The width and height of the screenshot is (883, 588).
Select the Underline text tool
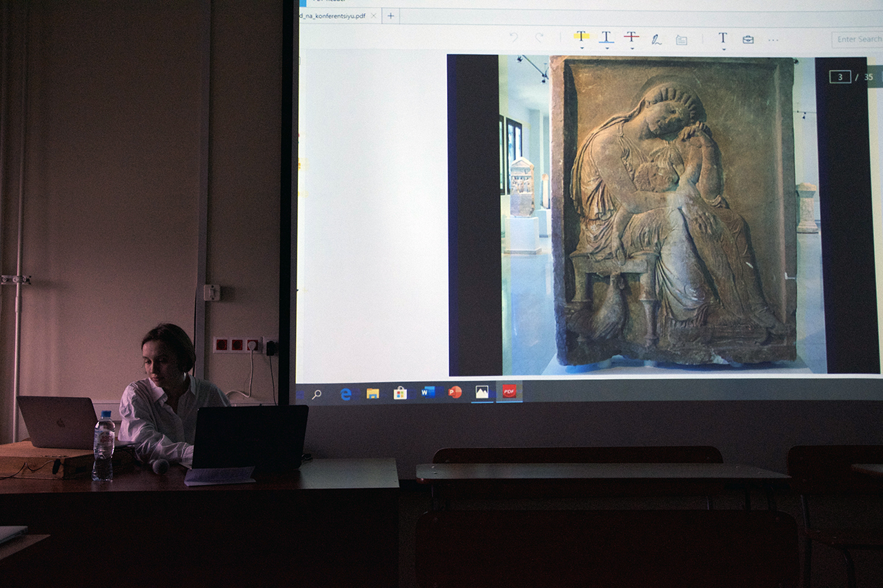click(606, 37)
